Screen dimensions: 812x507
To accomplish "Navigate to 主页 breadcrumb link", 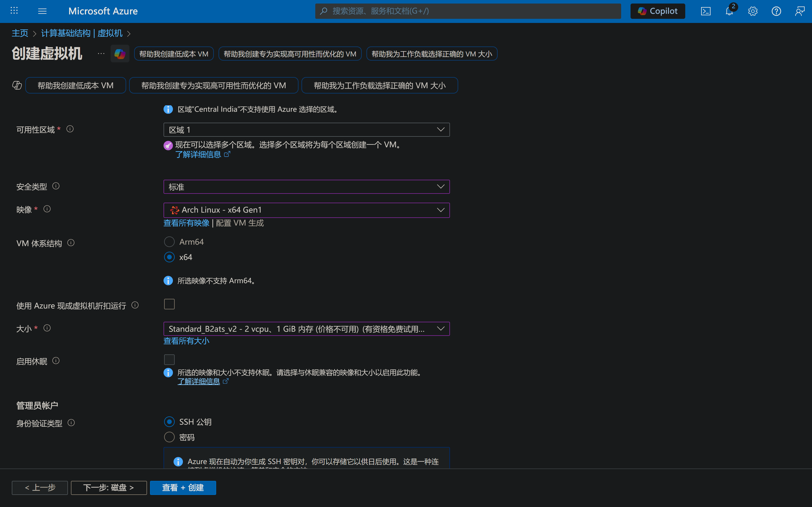I will 20,33.
